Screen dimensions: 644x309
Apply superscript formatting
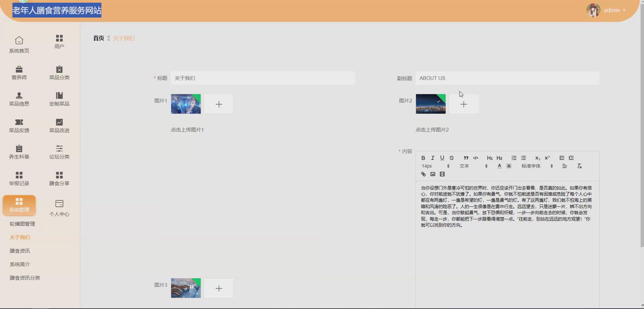547,158
